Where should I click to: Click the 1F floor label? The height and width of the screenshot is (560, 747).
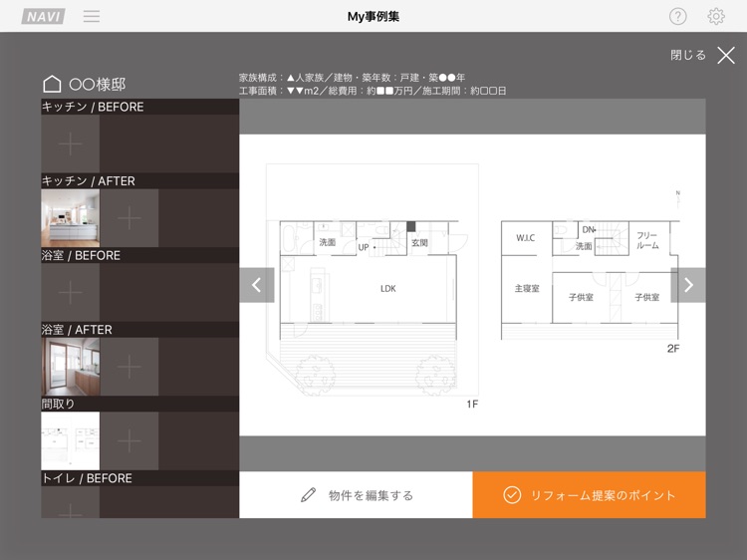(472, 405)
